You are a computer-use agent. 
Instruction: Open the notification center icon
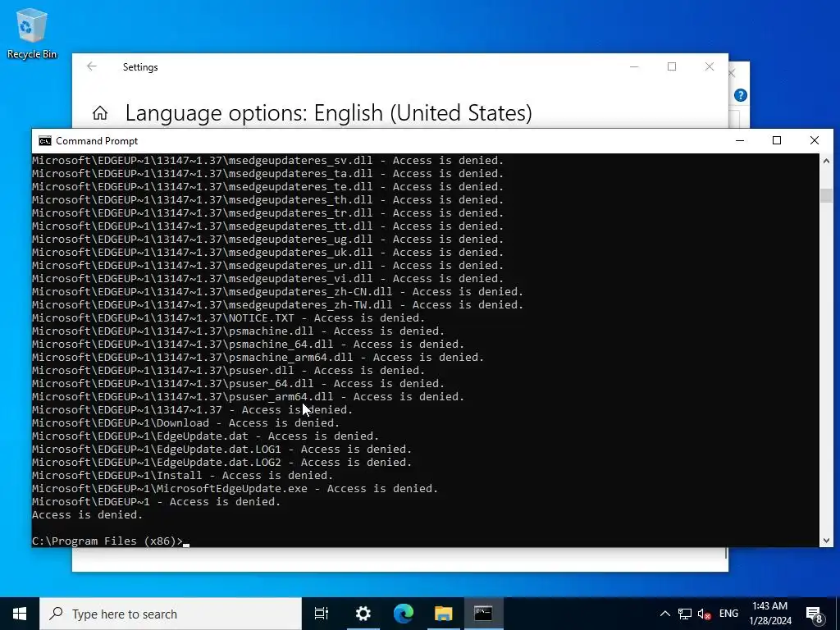coord(815,614)
